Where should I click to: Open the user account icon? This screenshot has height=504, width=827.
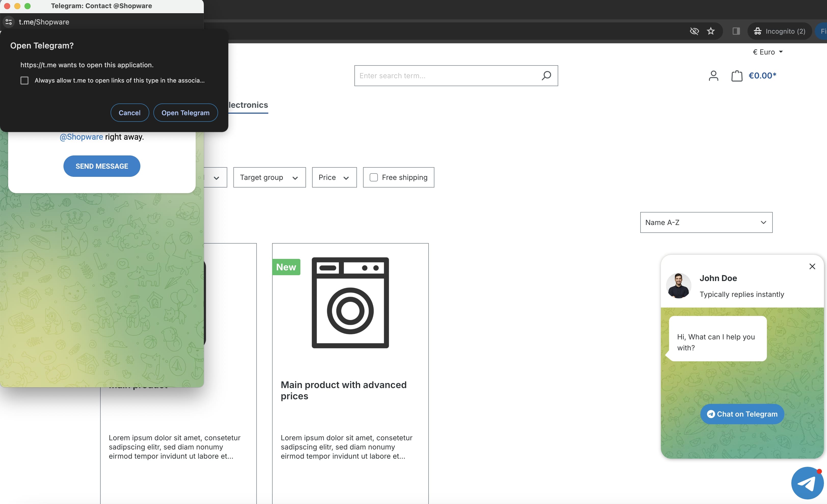[x=713, y=76]
